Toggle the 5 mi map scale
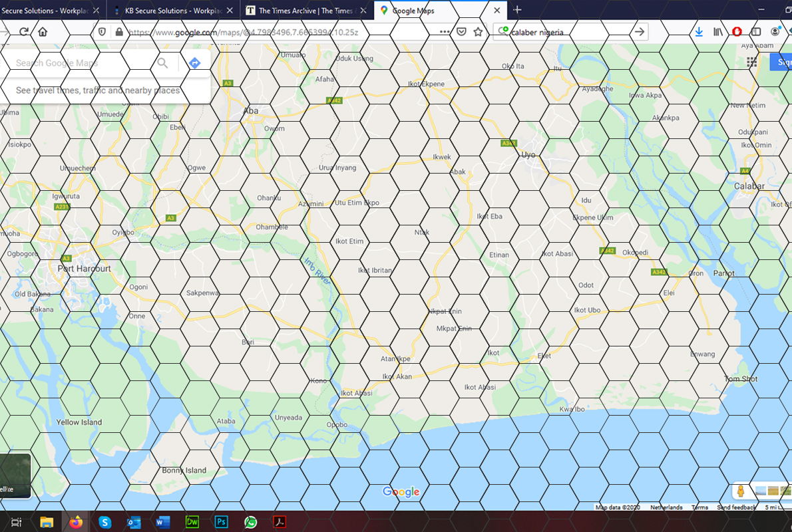This screenshot has width=792, height=532. pos(778,507)
